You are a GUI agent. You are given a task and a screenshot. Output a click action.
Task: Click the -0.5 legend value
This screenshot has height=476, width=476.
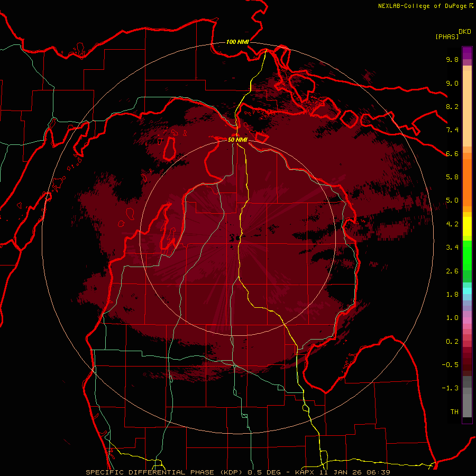coord(450,365)
